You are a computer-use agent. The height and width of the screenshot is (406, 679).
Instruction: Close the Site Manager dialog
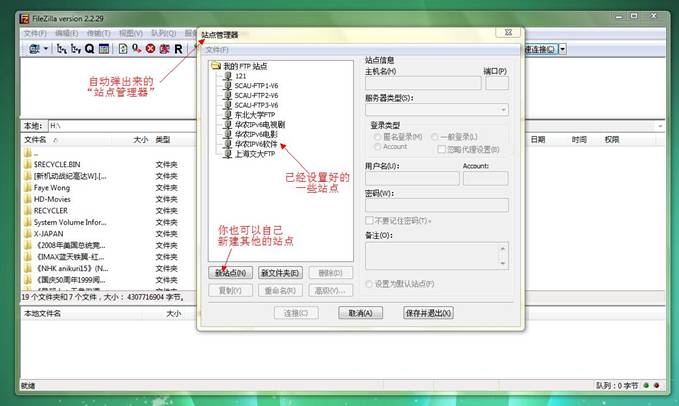click(509, 32)
